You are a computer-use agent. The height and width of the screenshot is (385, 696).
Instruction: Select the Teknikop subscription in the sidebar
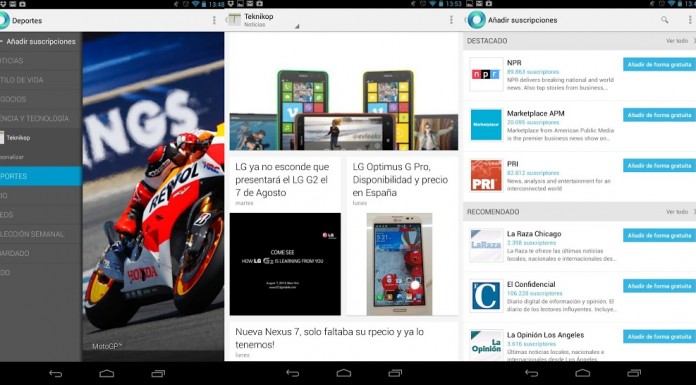(x=41, y=138)
